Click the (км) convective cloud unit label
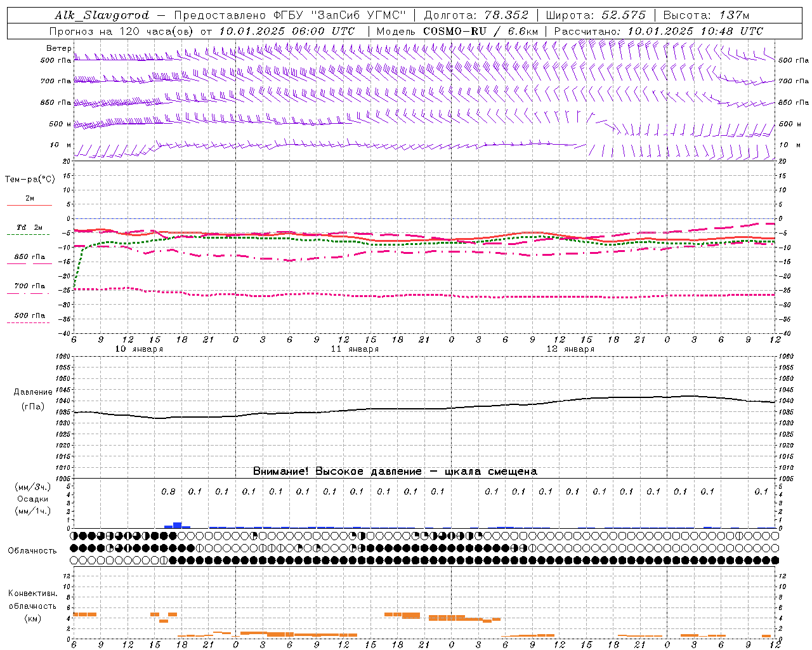This screenshot has width=812, height=650. coord(32,618)
